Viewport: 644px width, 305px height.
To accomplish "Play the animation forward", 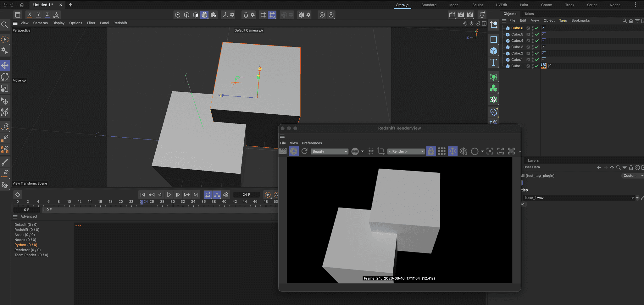I will coord(169,195).
